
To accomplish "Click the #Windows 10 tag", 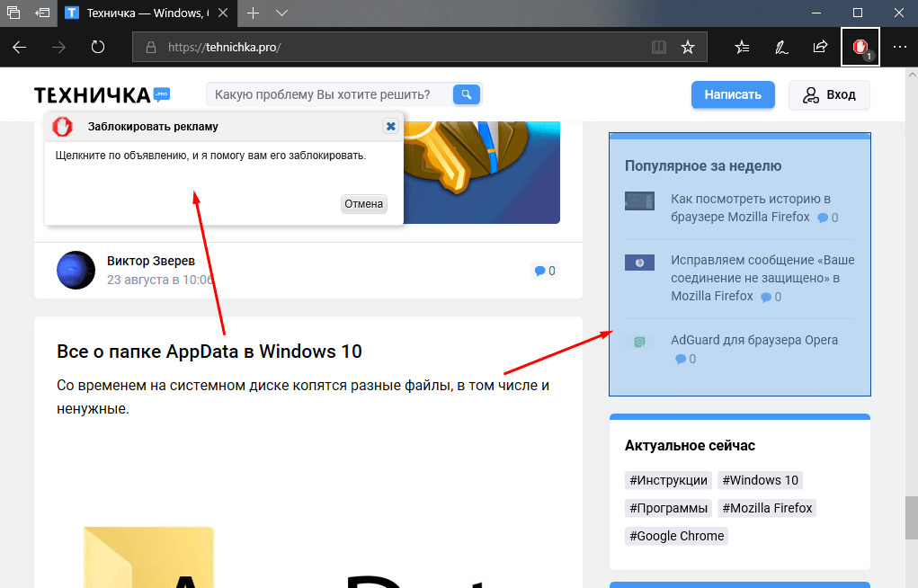I will [x=760, y=480].
